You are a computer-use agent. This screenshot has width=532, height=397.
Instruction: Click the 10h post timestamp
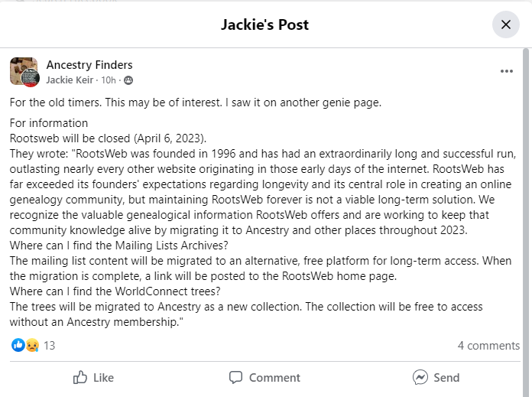109,80
